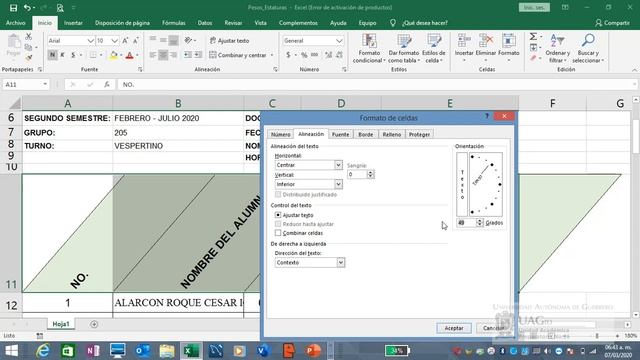Toggle underline formatting (S) in the ribbon
The width and height of the screenshot is (640, 360).
point(73,55)
